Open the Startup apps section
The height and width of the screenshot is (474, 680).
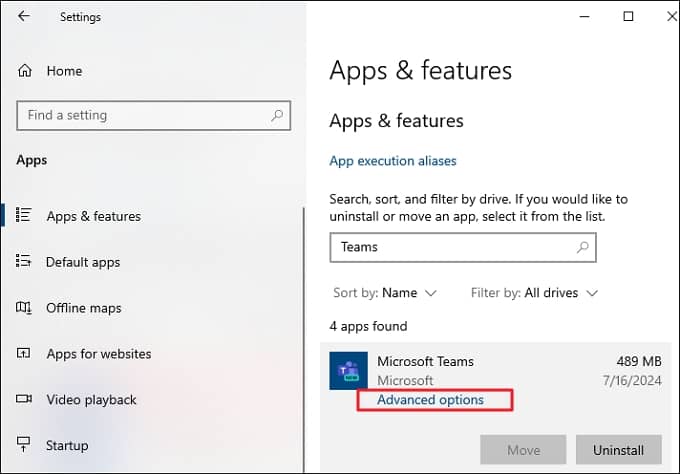pos(67,446)
